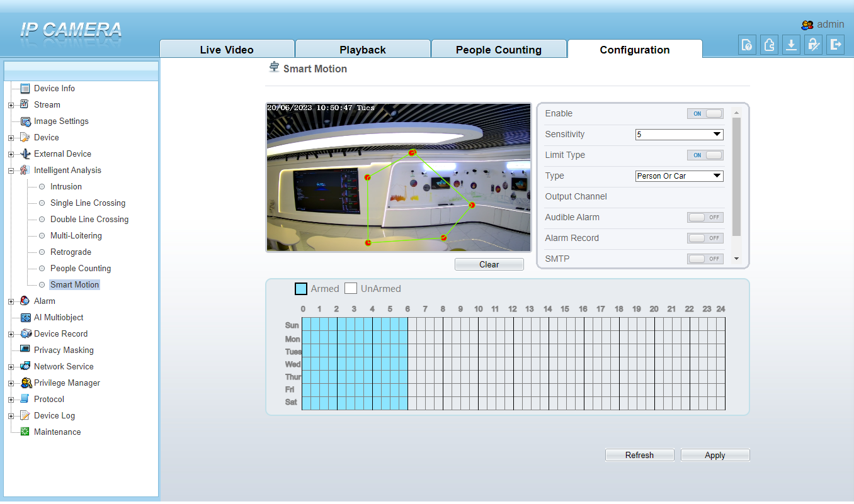Switch to the Playback tab
Viewport: 854px width, 504px height.
click(x=362, y=49)
